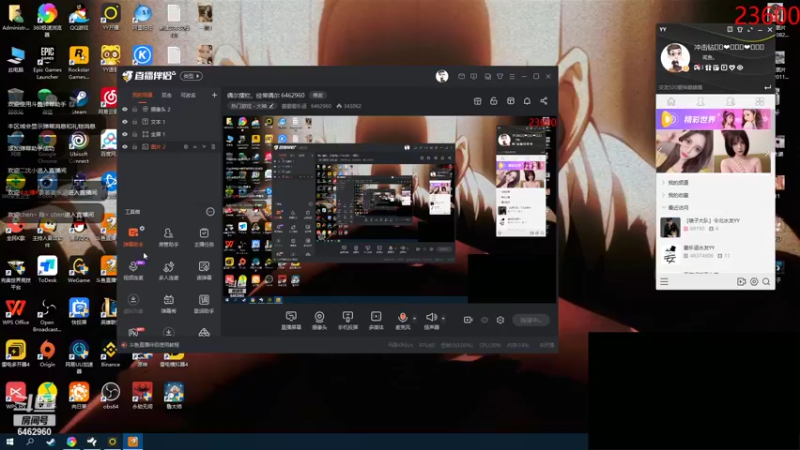
Task: Open the 房管助手 room manager tool
Action: point(168,237)
